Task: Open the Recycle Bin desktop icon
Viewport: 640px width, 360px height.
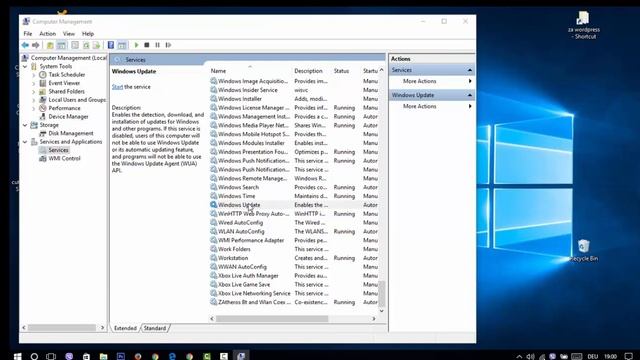Action: pyautogui.click(x=584, y=250)
